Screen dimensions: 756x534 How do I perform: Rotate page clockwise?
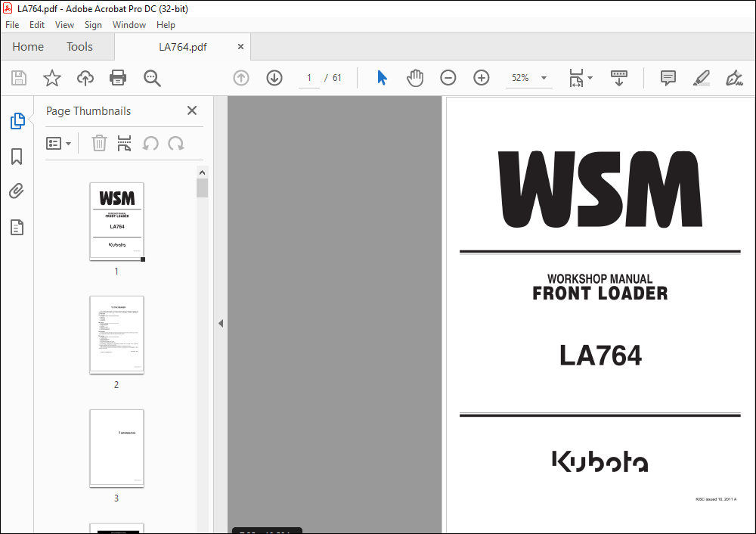(176, 143)
